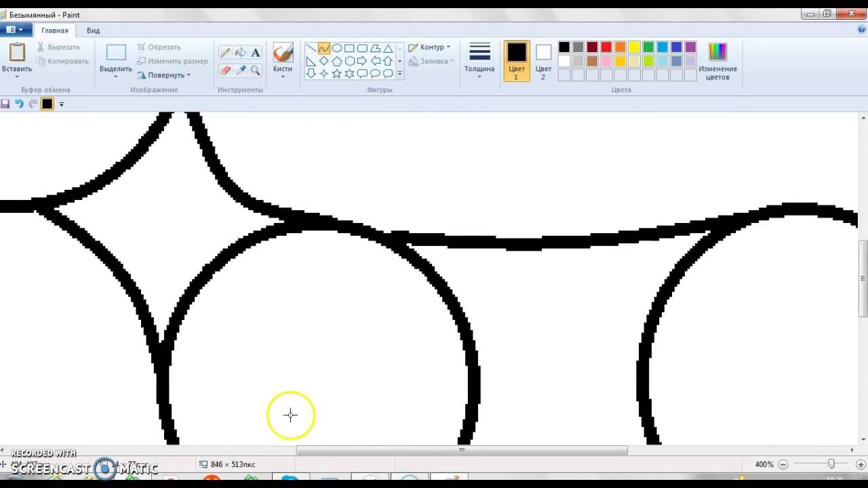Choose the Curve shape

[323, 48]
